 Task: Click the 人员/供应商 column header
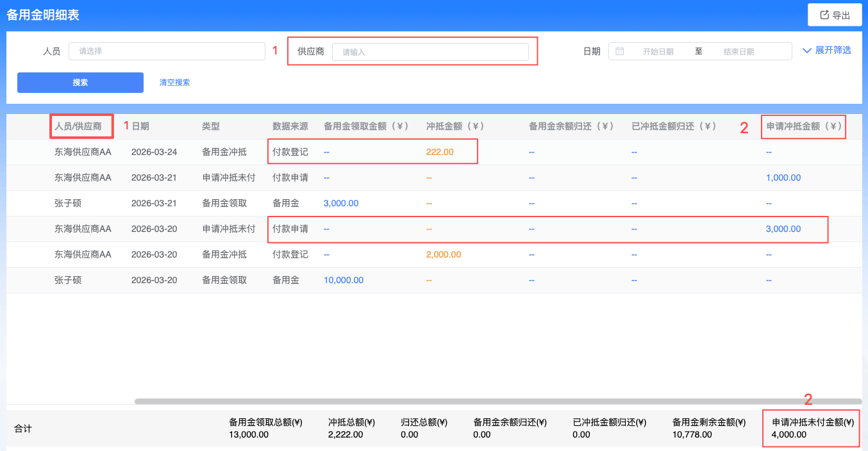tap(78, 127)
